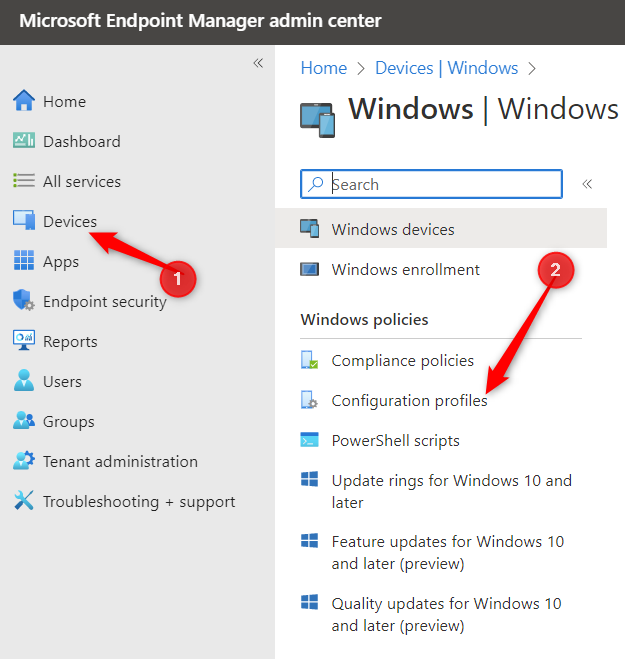The height and width of the screenshot is (659, 625).
Task: Open Windows enrollment
Action: click(x=405, y=269)
